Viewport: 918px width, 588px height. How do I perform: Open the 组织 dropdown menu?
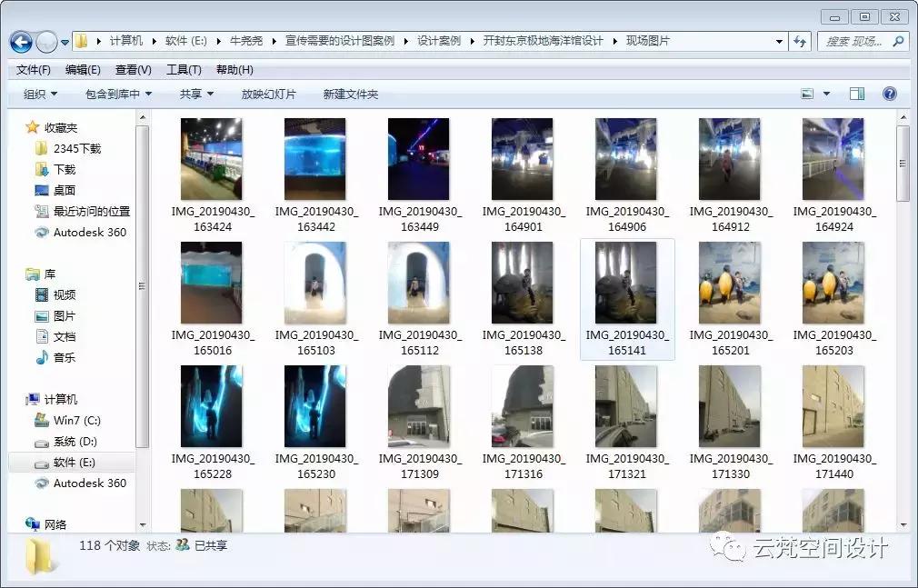[x=39, y=94]
